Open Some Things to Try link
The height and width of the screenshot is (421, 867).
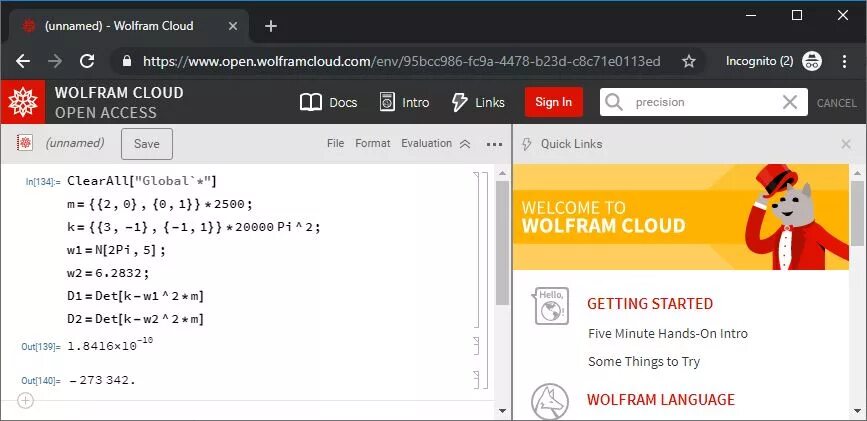pyautogui.click(x=644, y=362)
